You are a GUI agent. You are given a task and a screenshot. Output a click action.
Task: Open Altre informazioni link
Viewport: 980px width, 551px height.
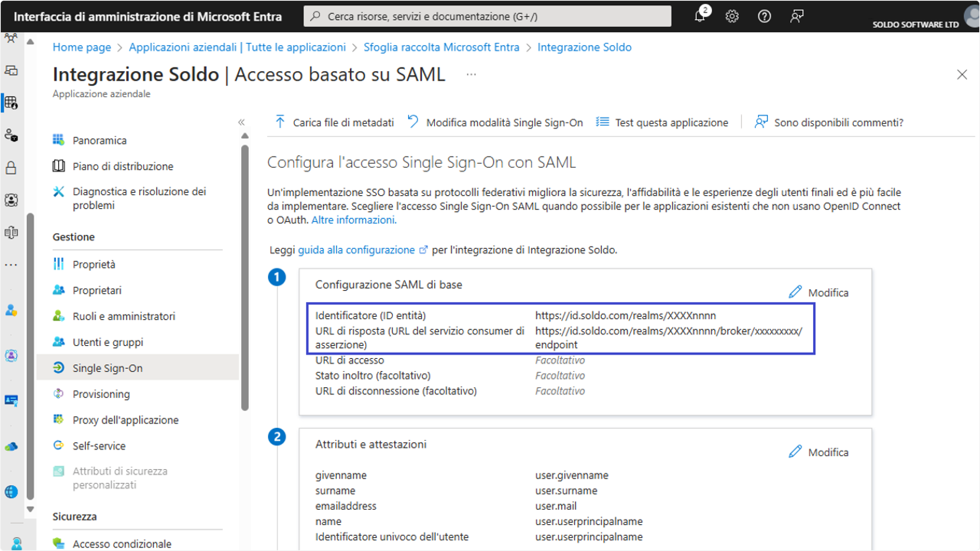[354, 220]
